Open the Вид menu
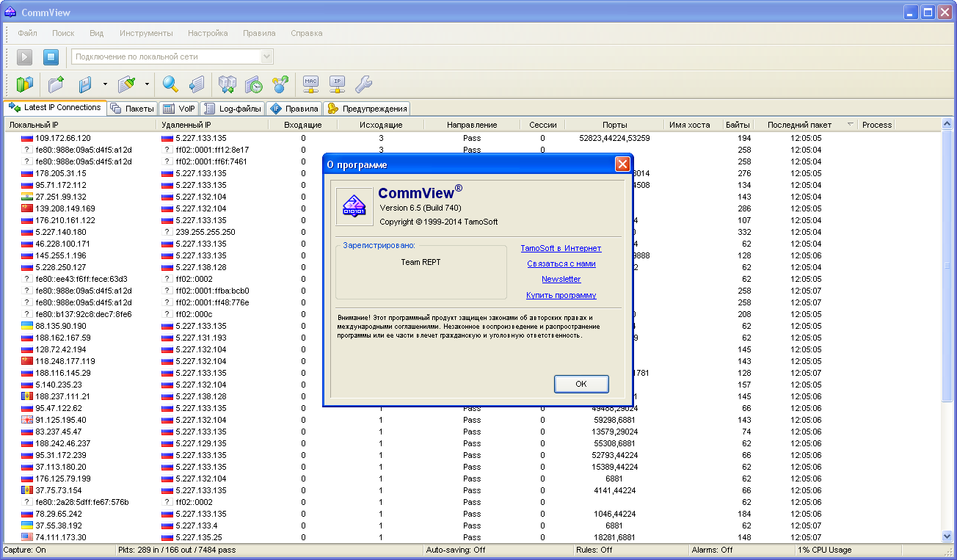This screenshot has height=560, width=957. 97,33
